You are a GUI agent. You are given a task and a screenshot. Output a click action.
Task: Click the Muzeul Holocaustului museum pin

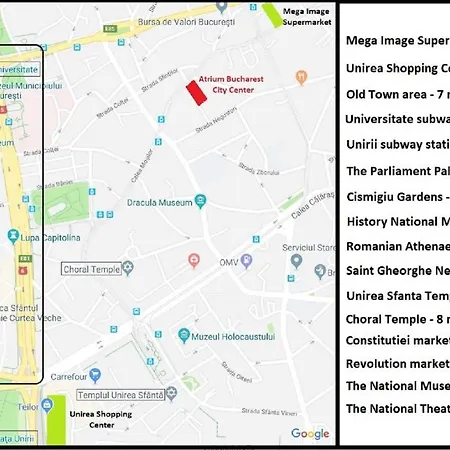tap(184, 335)
